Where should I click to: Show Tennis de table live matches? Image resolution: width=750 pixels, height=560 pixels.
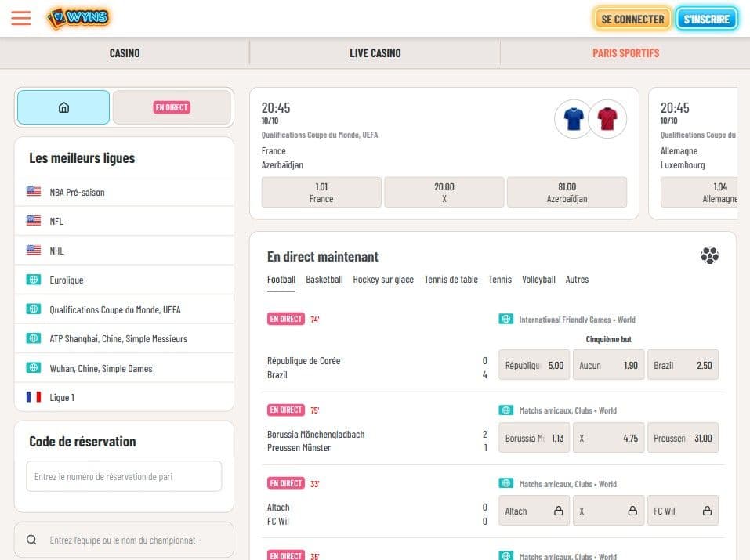[x=451, y=280]
